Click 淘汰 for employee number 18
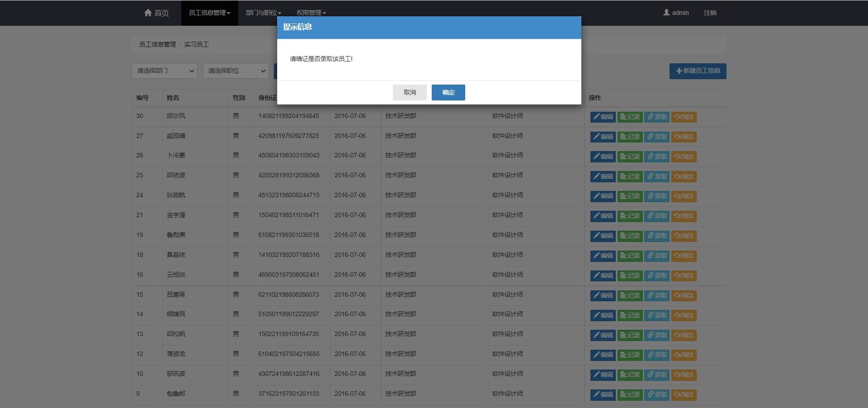Screen dimensions: 868x408 coord(684,256)
